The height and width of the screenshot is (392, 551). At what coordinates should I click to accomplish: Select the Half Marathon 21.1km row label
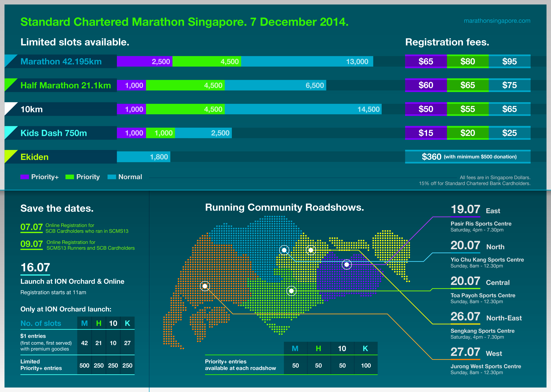pyautogui.click(x=65, y=85)
